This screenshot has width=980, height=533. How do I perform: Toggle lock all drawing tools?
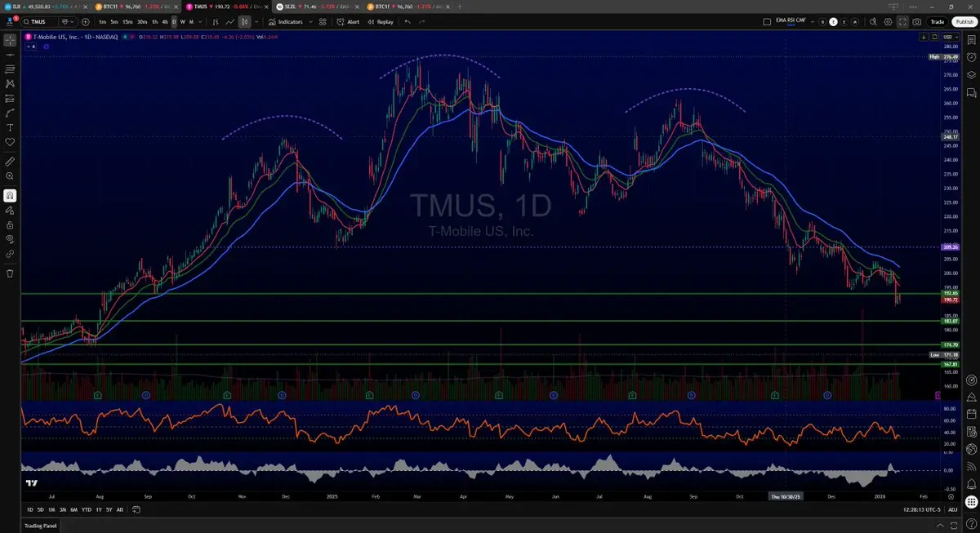coord(10,225)
